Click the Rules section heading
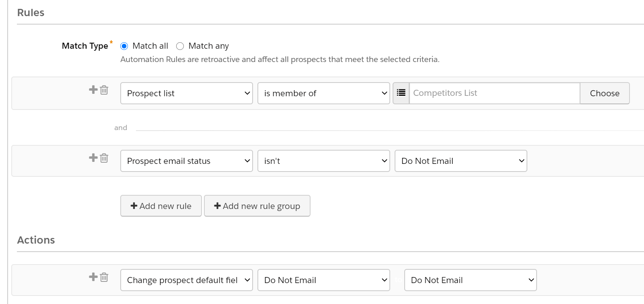The image size is (644, 304). tap(31, 12)
